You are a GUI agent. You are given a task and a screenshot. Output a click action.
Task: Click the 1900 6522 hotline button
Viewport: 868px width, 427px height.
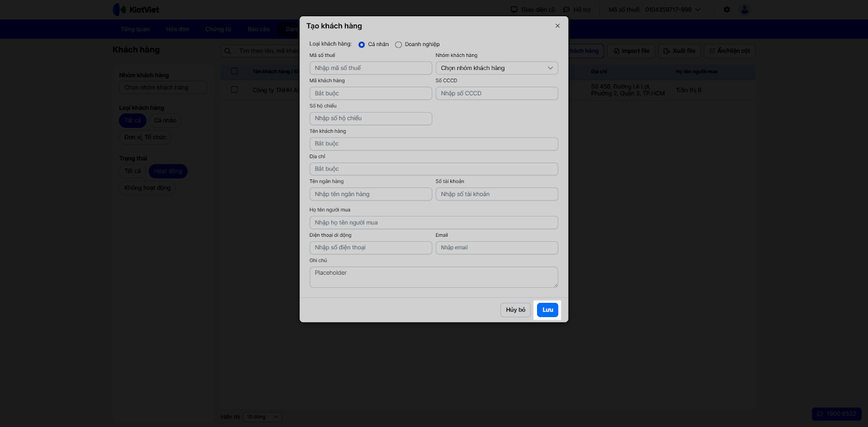click(837, 413)
